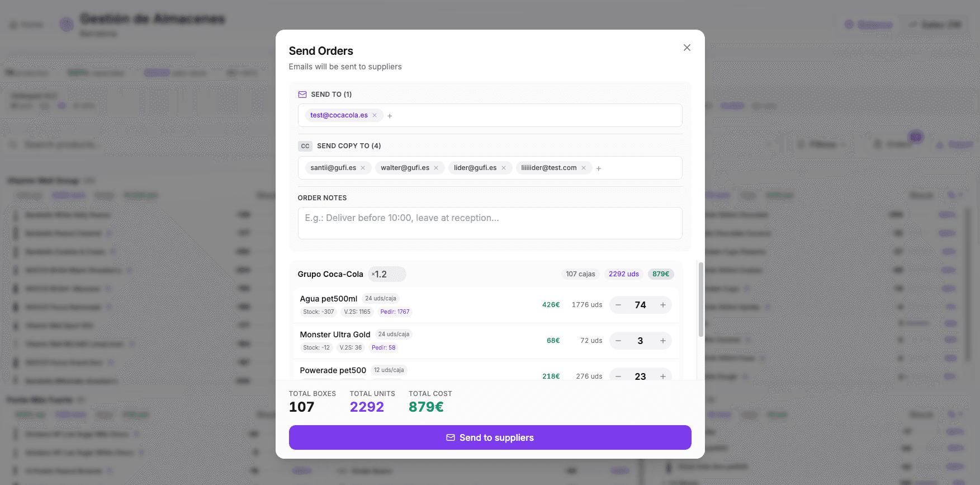Edit the ×1.2 multiplier for Grupo Coca-Cola

pos(387,274)
